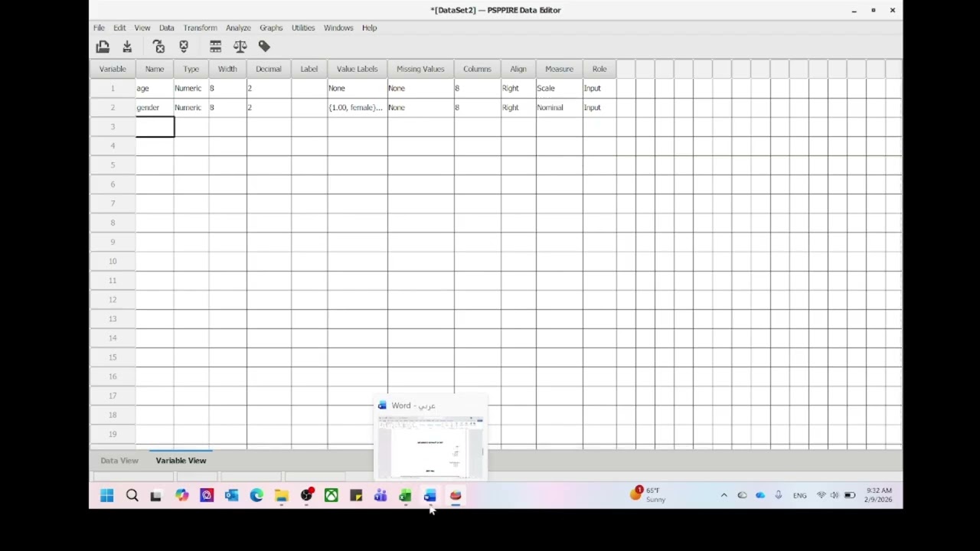Switch to PSPP red icon on taskbar

click(456, 496)
